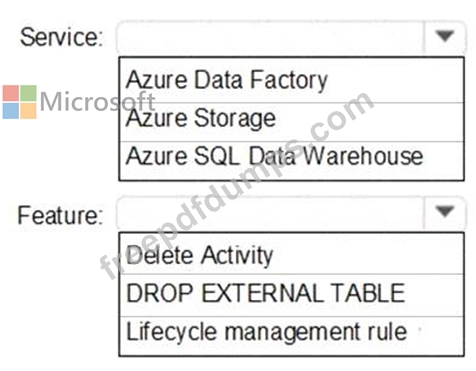Select Azure Data Factory option
The height and width of the screenshot is (371, 476).
[x=292, y=80]
